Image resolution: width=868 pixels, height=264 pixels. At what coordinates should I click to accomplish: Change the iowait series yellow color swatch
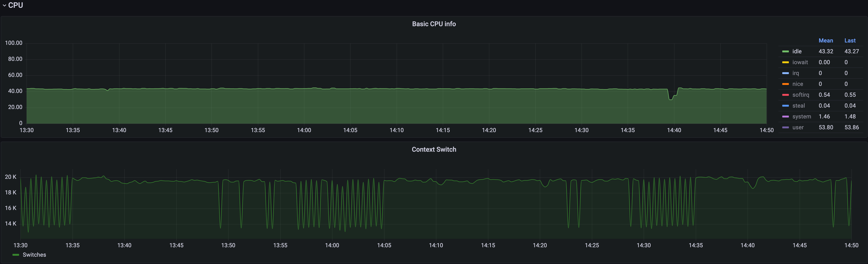click(x=785, y=63)
